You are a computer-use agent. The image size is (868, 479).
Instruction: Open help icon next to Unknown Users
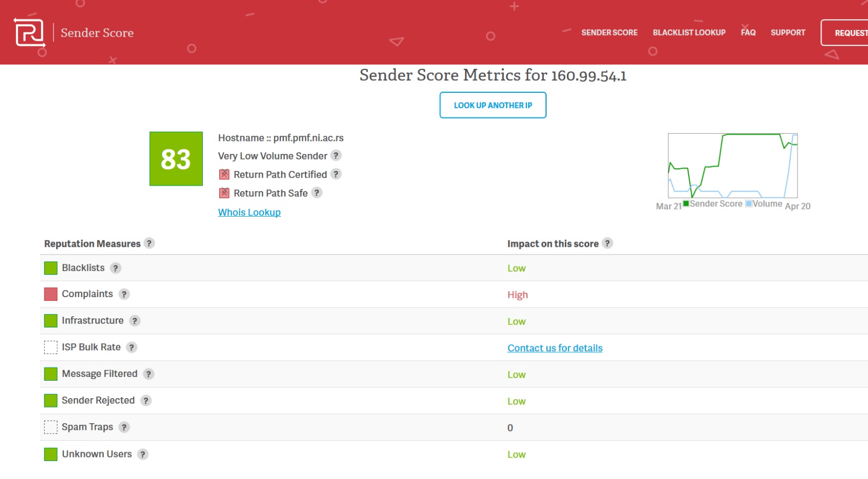click(143, 454)
